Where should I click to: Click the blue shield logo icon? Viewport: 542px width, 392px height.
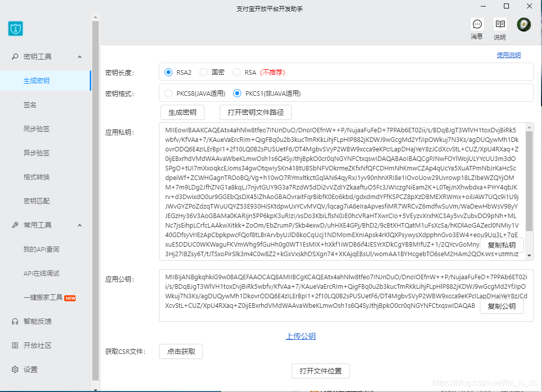16,29
